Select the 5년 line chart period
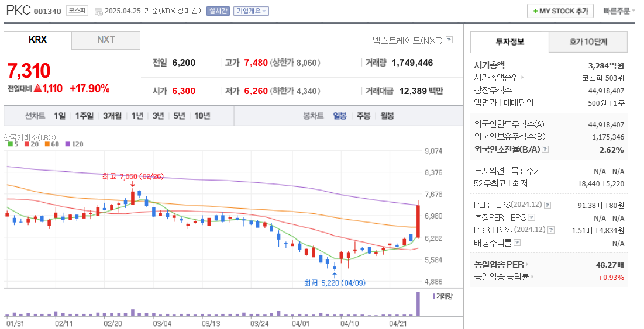644x329 pixels. click(179, 116)
